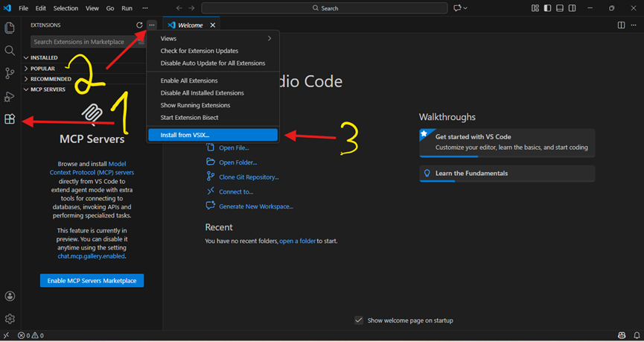Click Enable MCP Servers Marketplace button
The height and width of the screenshot is (342, 644).
92,280
